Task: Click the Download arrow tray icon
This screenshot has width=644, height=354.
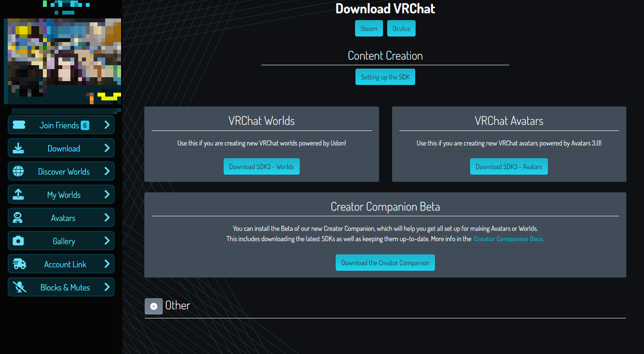Action: click(18, 148)
